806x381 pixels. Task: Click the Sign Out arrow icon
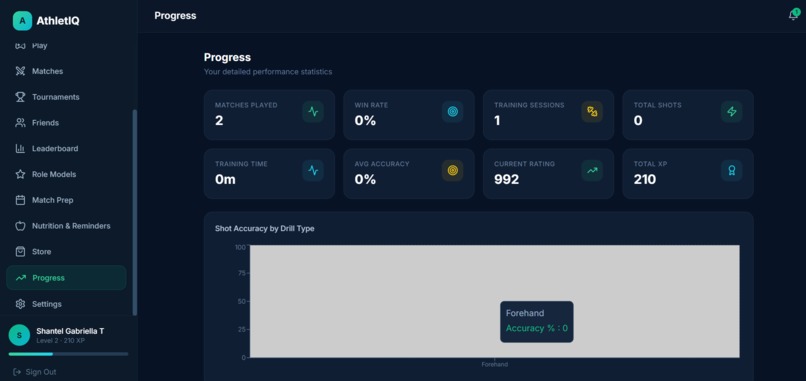point(17,372)
